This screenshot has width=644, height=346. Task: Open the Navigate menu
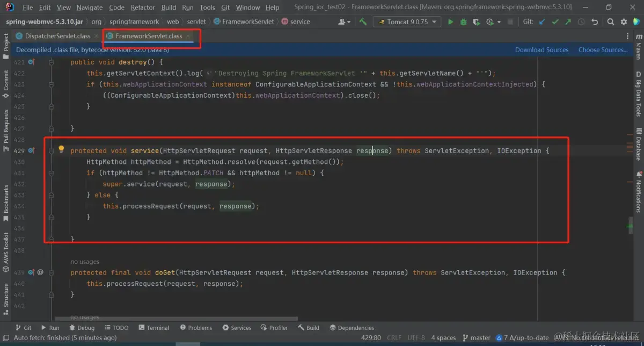(89, 8)
